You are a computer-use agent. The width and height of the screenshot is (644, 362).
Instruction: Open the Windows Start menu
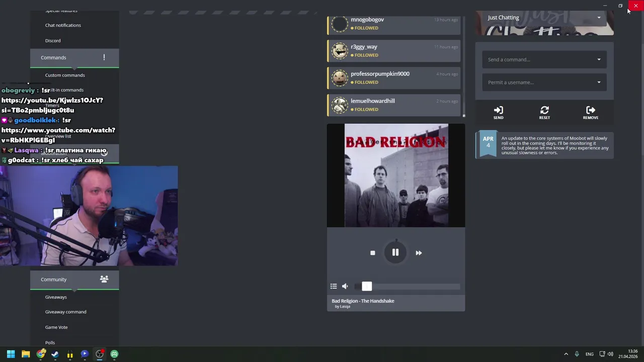11,354
